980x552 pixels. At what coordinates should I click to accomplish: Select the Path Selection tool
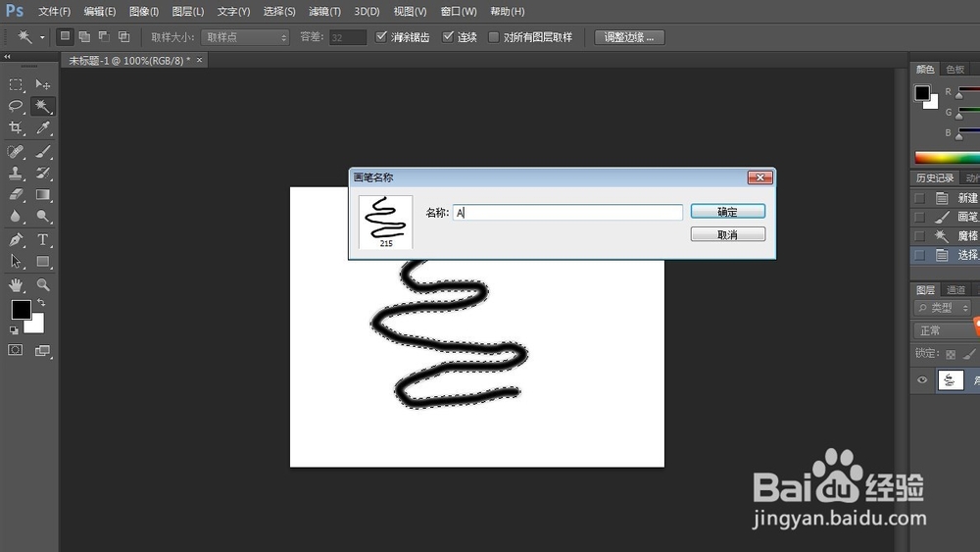click(16, 262)
